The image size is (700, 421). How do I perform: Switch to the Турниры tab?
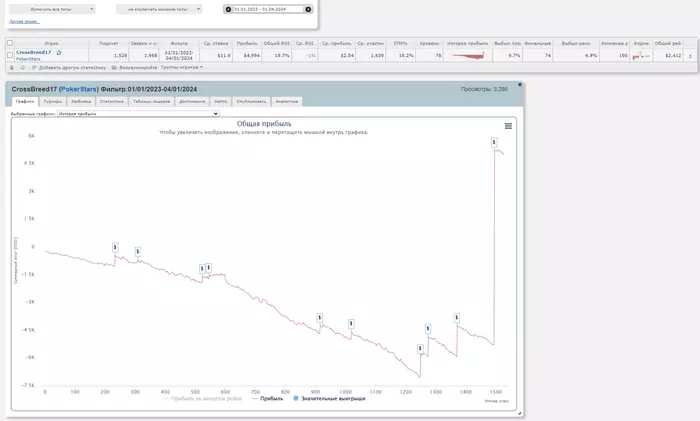pyautogui.click(x=53, y=101)
